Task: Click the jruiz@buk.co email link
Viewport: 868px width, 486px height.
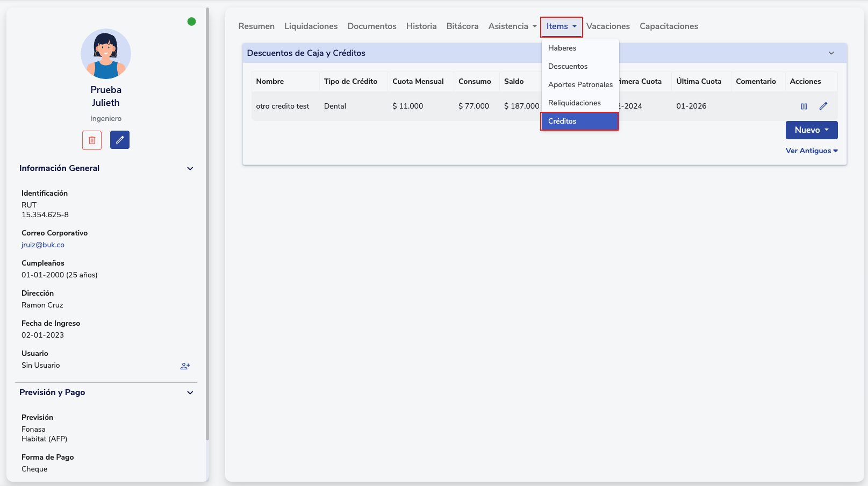Action: 43,245
